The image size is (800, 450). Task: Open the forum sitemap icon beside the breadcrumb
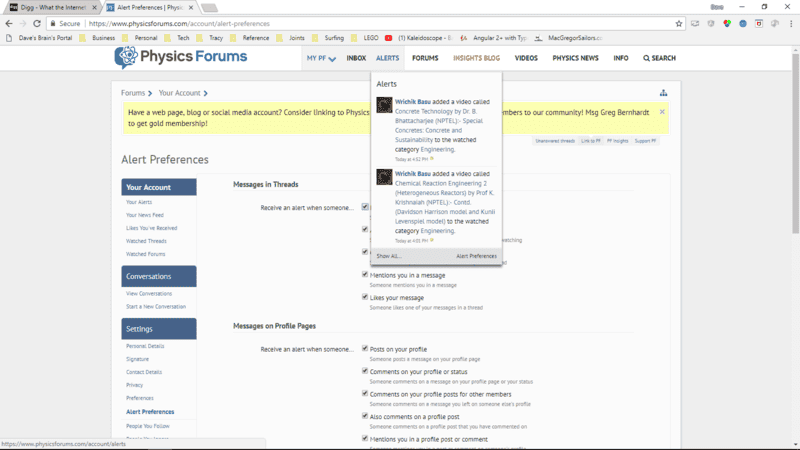tap(663, 93)
